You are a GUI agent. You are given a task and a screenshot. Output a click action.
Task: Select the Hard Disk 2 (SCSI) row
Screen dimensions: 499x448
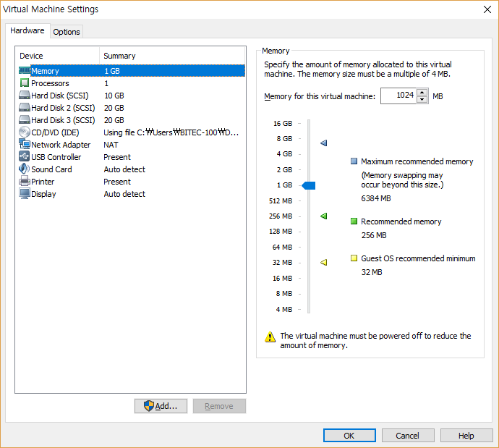(x=132, y=108)
